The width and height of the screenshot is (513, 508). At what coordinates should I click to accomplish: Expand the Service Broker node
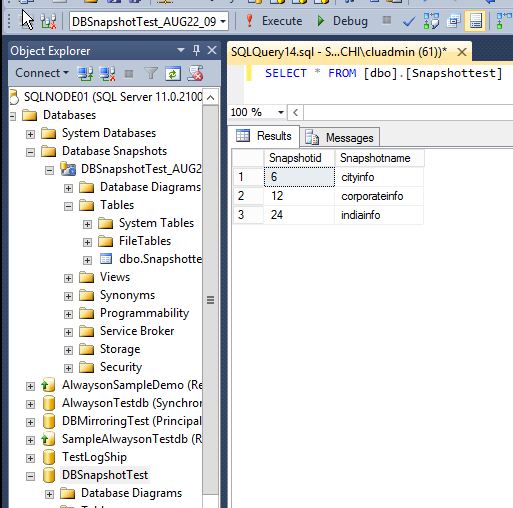(68, 332)
